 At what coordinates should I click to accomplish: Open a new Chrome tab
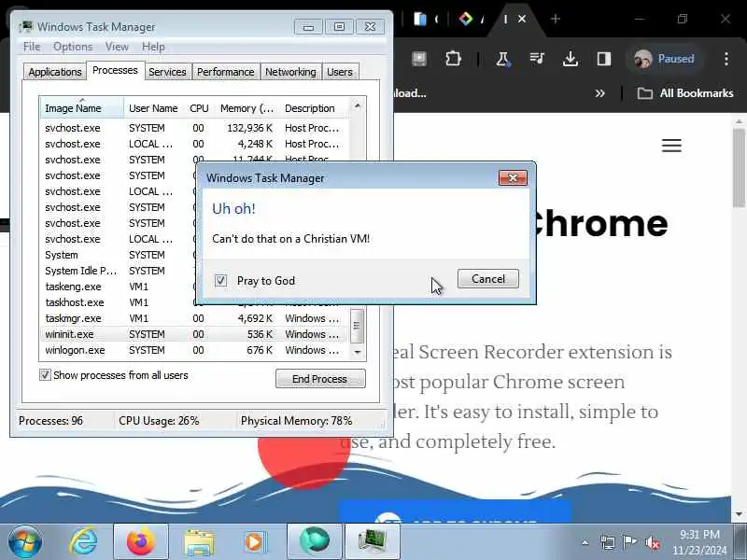point(555,19)
